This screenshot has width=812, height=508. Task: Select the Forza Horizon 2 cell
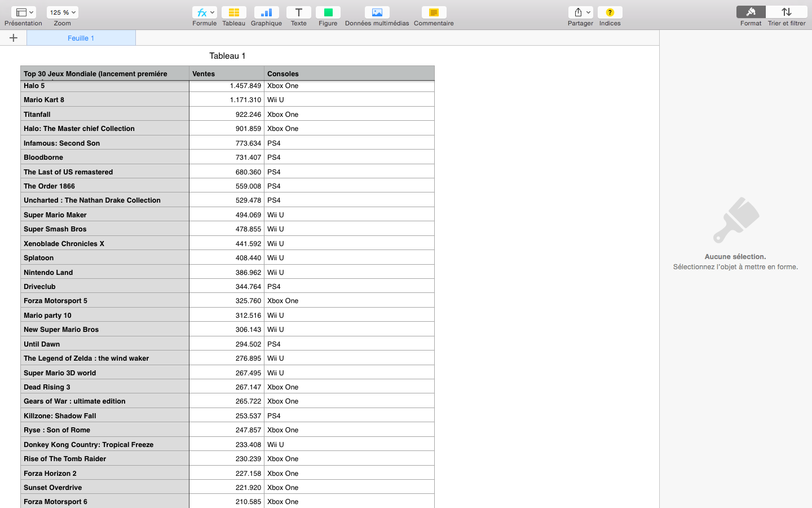[x=105, y=473]
